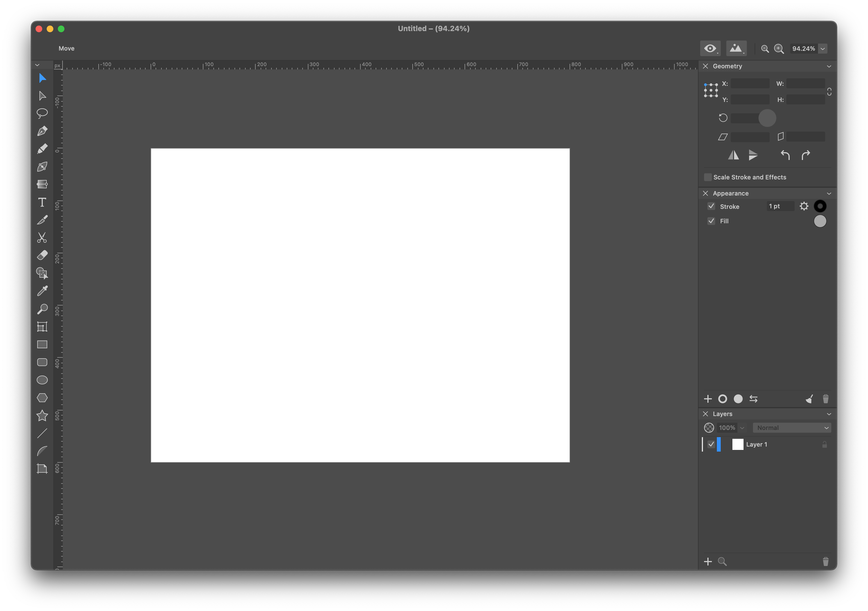868x611 pixels.
Task: Select Layer 1 in Layers panel
Action: tap(757, 444)
